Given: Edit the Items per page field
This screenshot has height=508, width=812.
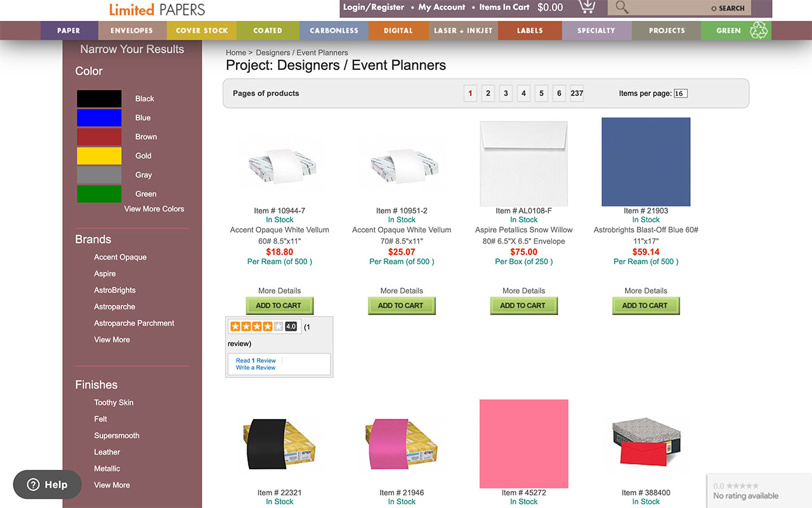Looking at the screenshot, I should pyautogui.click(x=679, y=93).
